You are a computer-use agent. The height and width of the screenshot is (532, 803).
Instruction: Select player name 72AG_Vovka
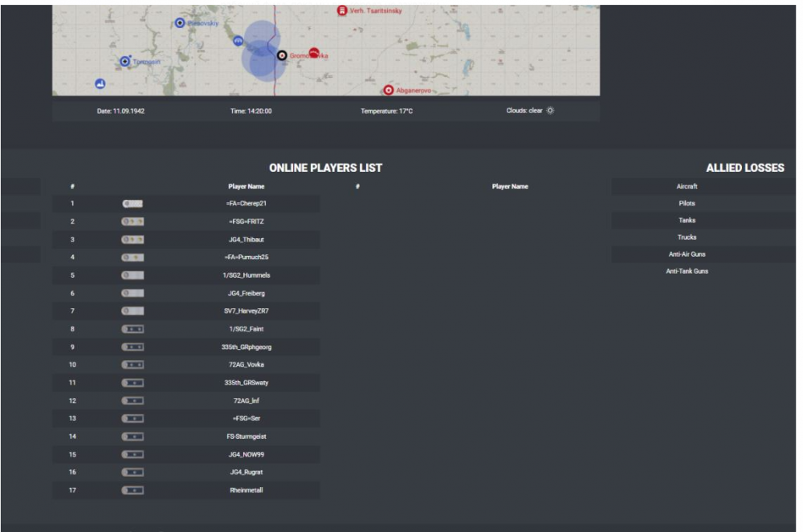[247, 365]
